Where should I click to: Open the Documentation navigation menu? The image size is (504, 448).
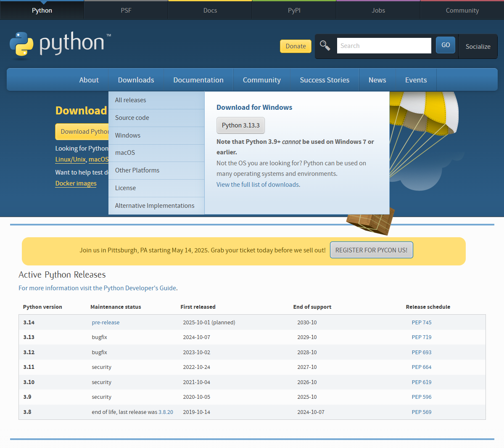[x=198, y=80]
